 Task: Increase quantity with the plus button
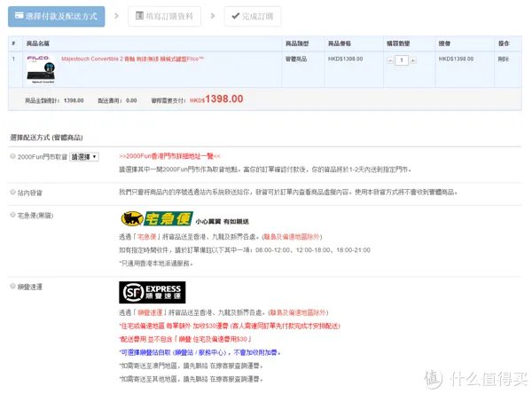(413, 60)
